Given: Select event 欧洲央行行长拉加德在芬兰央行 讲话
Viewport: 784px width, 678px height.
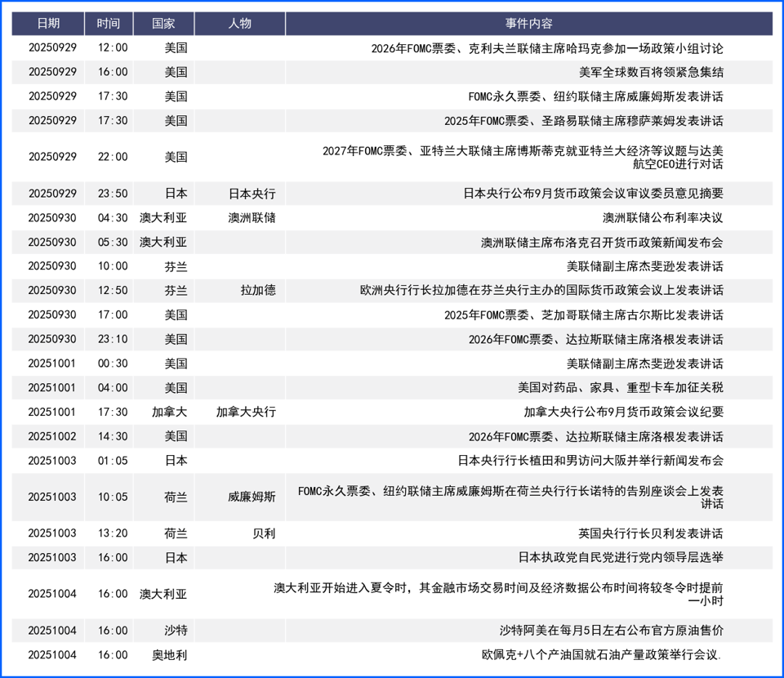Looking at the screenshot, I should pos(541,291).
